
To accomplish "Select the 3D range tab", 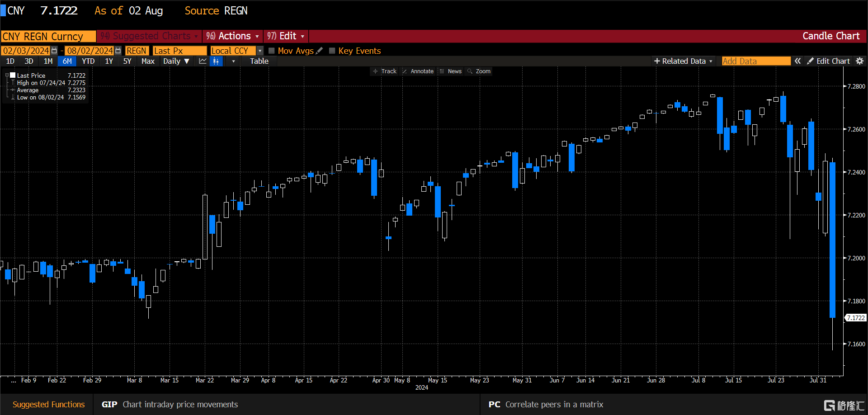I will (29, 61).
